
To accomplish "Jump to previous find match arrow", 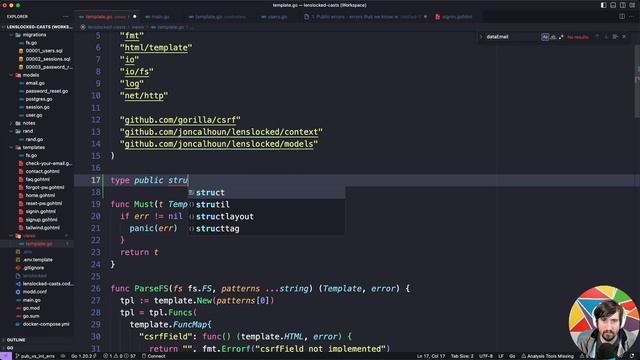I will coord(597,37).
